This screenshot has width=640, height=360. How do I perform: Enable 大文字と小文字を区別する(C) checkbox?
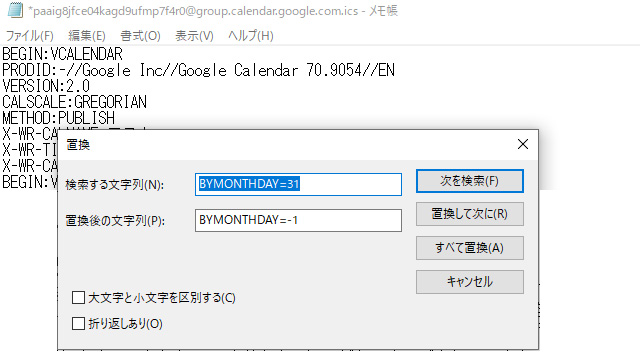tap(78, 298)
